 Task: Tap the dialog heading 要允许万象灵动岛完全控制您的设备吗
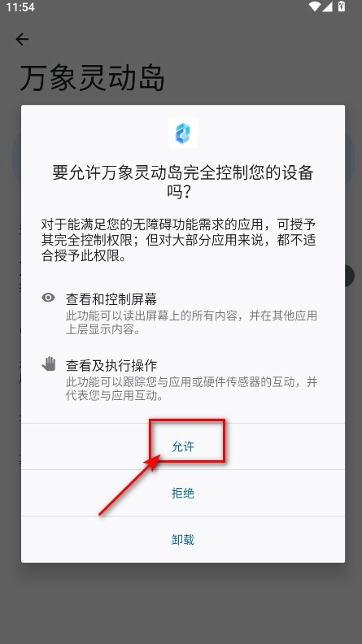pos(183,181)
